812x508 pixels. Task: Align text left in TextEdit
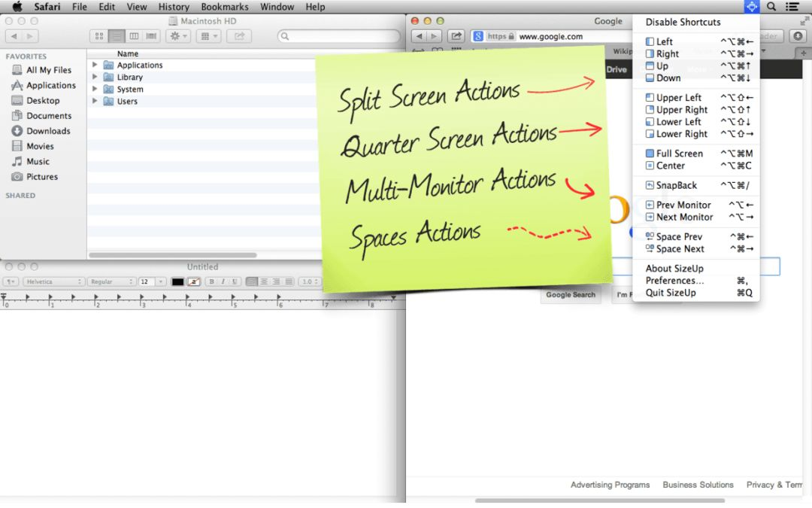click(x=252, y=281)
